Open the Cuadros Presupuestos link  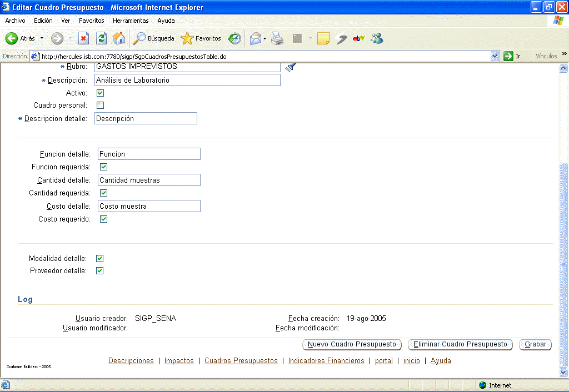pos(241,360)
